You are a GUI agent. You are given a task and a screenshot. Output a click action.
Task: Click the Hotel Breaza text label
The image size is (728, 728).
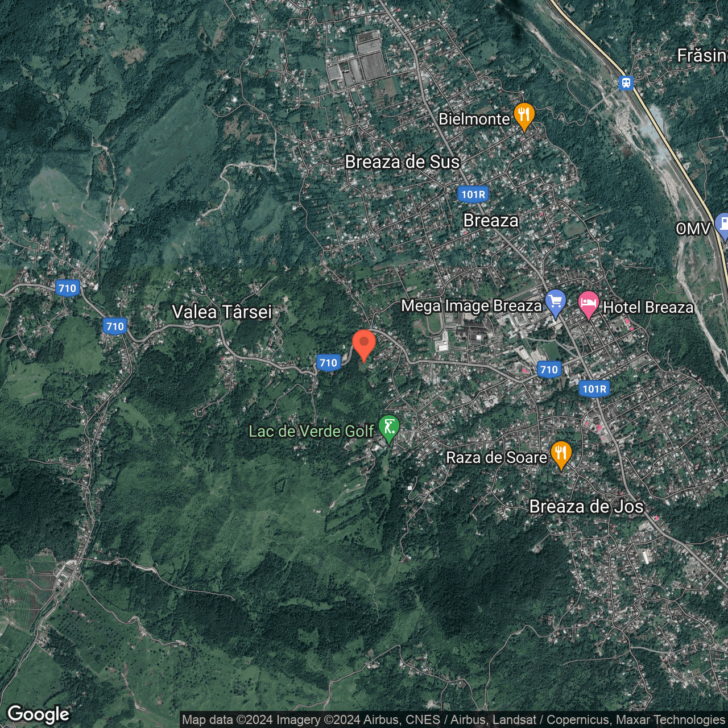pos(648,308)
